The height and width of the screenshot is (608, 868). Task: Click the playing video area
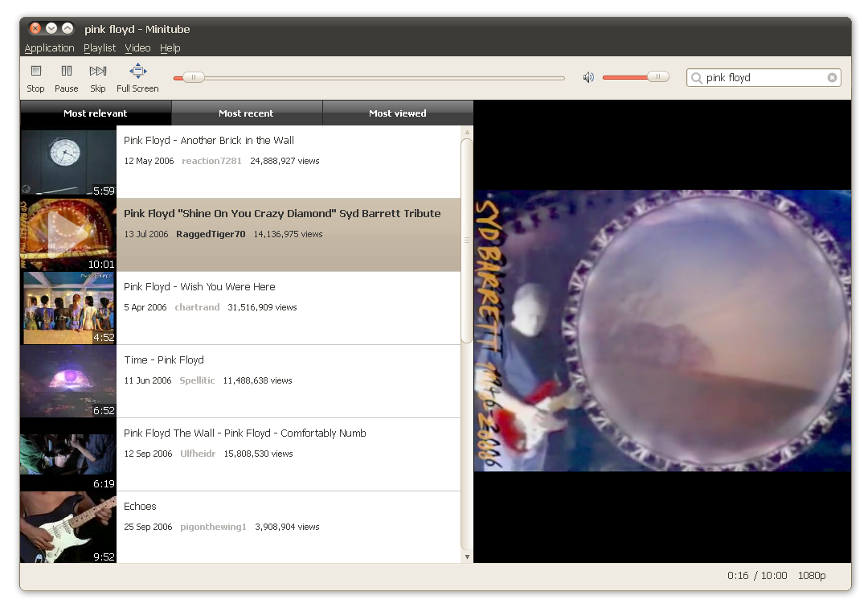[x=662, y=331]
